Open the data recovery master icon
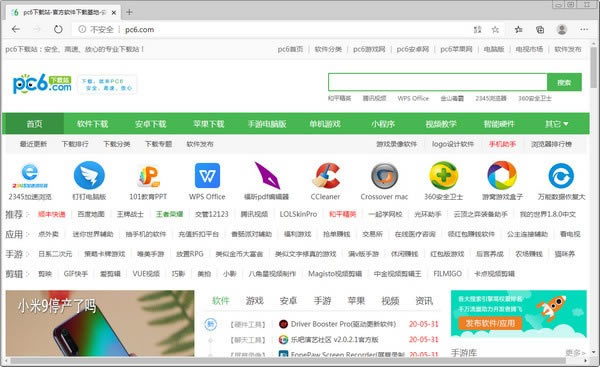 pos(561,176)
